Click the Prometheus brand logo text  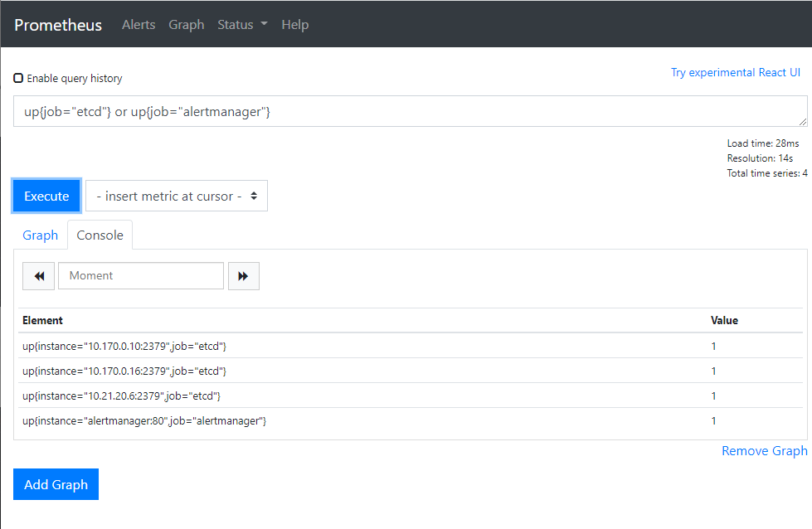tap(58, 25)
